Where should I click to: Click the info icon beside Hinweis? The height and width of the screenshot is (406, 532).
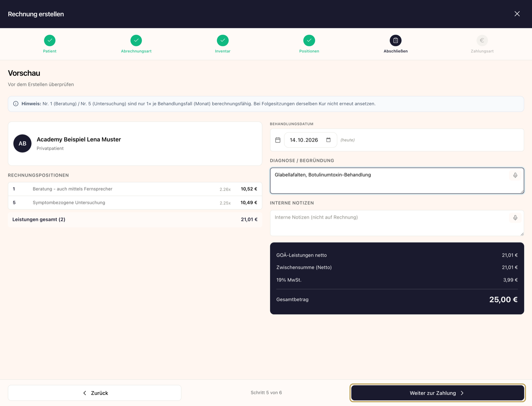point(16,104)
